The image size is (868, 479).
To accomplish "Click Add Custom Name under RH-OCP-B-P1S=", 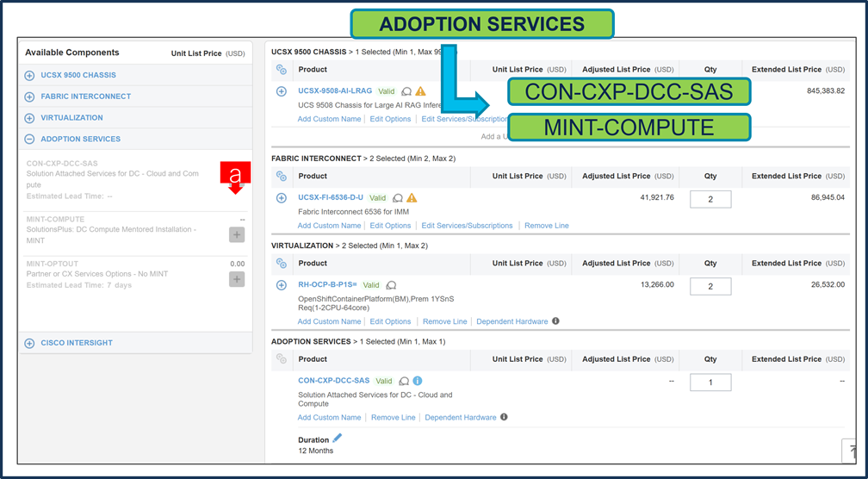I will pos(329,321).
